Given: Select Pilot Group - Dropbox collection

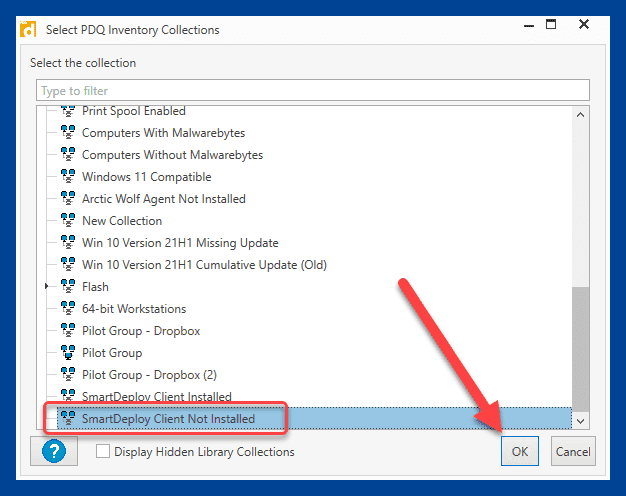Looking at the screenshot, I should (141, 330).
